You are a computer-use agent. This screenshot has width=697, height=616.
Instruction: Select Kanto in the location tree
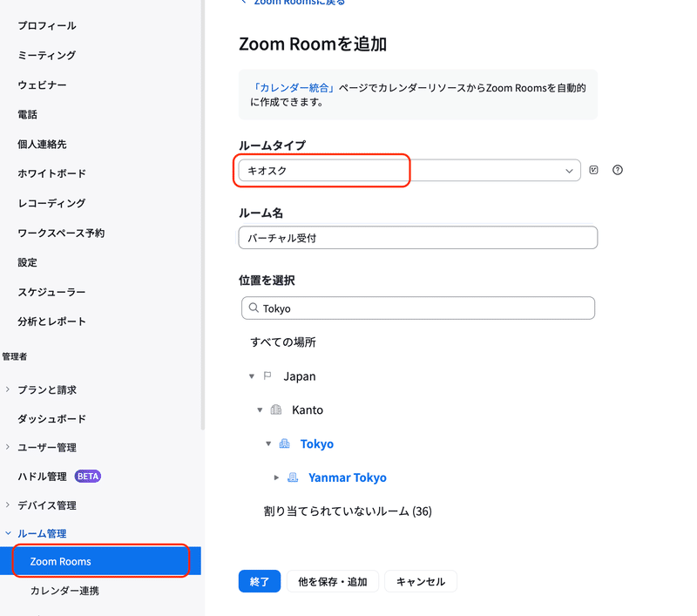pyautogui.click(x=308, y=410)
